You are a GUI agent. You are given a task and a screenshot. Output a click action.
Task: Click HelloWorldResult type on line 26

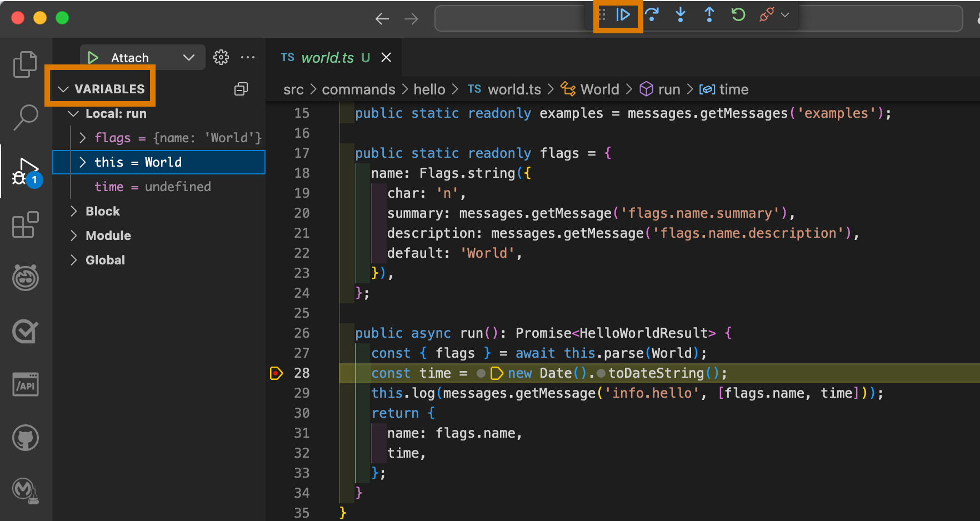(x=643, y=333)
